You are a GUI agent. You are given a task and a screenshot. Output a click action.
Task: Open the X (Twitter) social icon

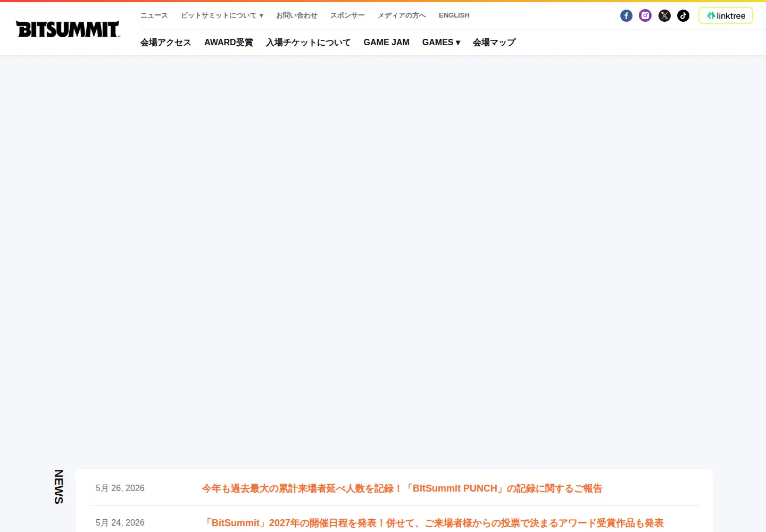(x=664, y=16)
